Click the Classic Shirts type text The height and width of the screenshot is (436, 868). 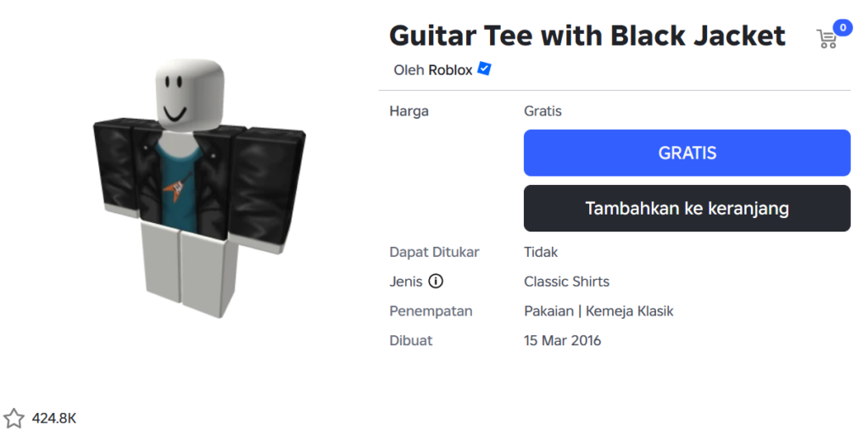click(566, 282)
